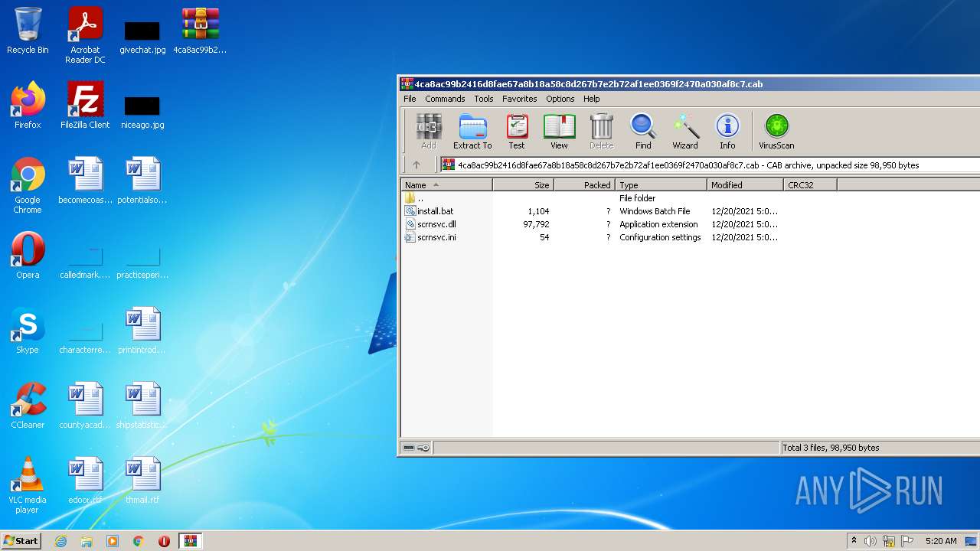
Task: Select the VLC media player shortcut
Action: click(x=28, y=486)
